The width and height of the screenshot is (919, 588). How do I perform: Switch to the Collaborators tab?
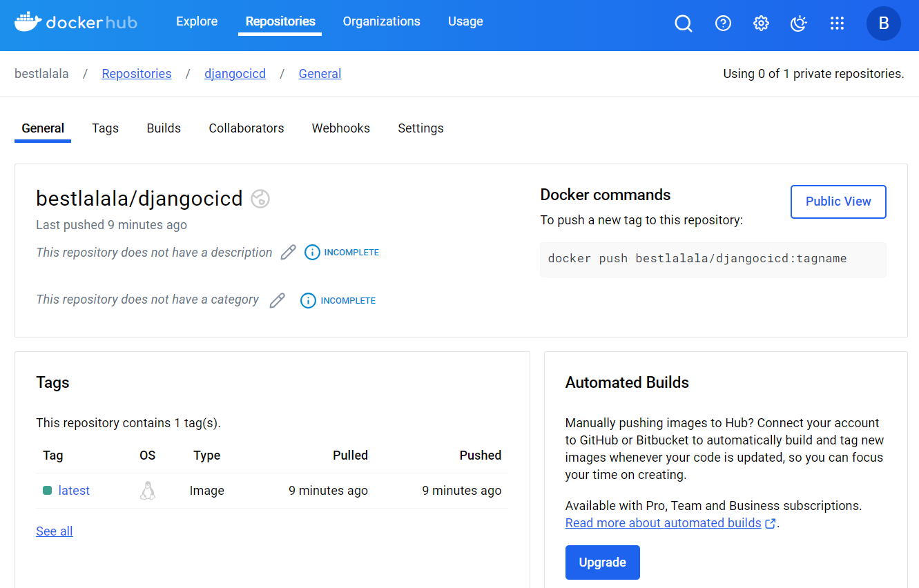click(x=246, y=128)
